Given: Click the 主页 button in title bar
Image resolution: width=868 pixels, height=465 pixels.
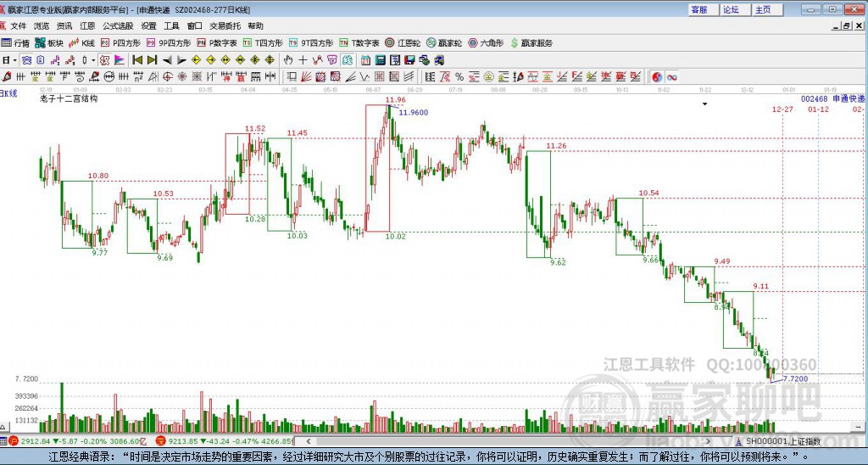Looking at the screenshot, I should click(x=766, y=10).
